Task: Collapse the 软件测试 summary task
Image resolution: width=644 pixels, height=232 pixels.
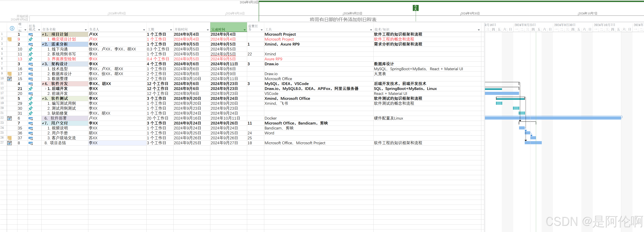Action: (43, 99)
